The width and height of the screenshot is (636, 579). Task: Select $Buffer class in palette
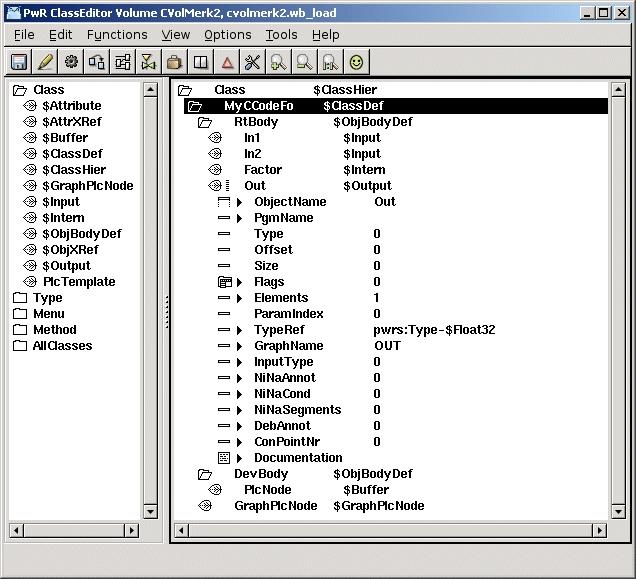(65, 138)
